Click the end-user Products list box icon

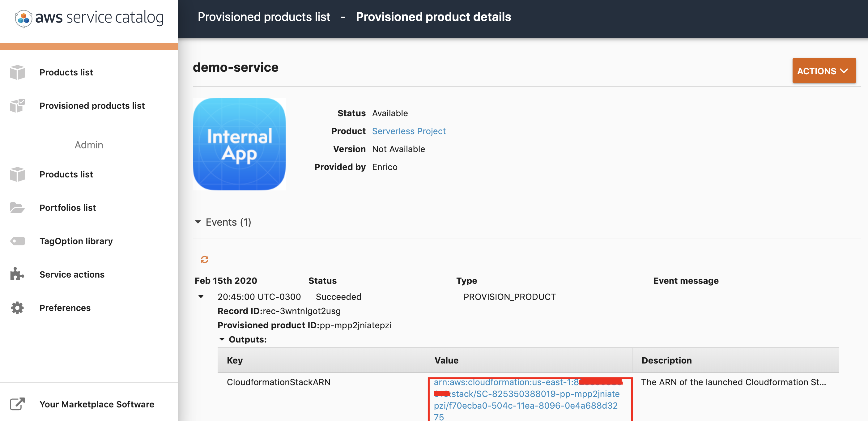tap(17, 72)
